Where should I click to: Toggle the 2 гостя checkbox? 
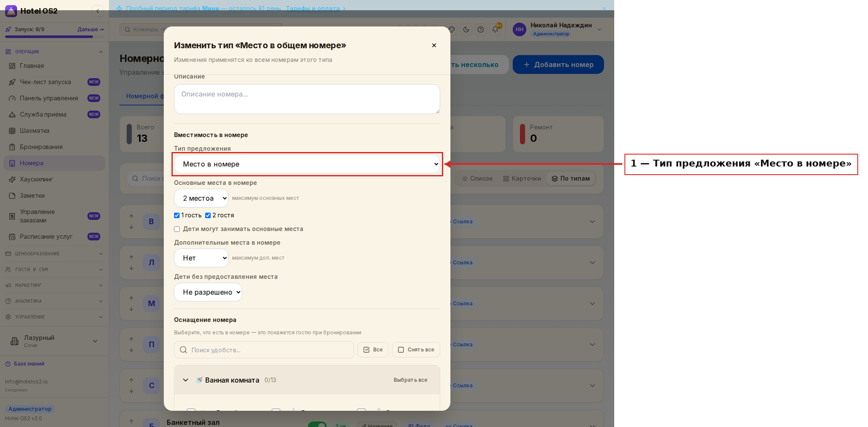[x=208, y=215]
